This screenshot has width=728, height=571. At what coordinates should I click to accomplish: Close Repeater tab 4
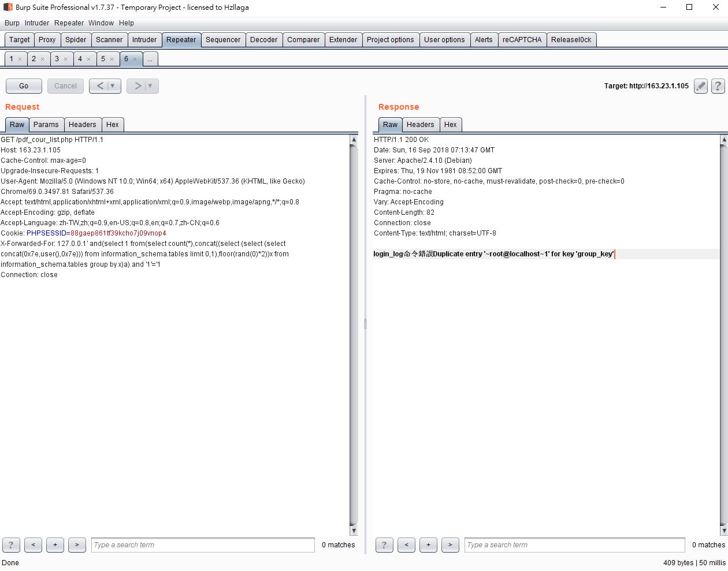tap(88, 59)
